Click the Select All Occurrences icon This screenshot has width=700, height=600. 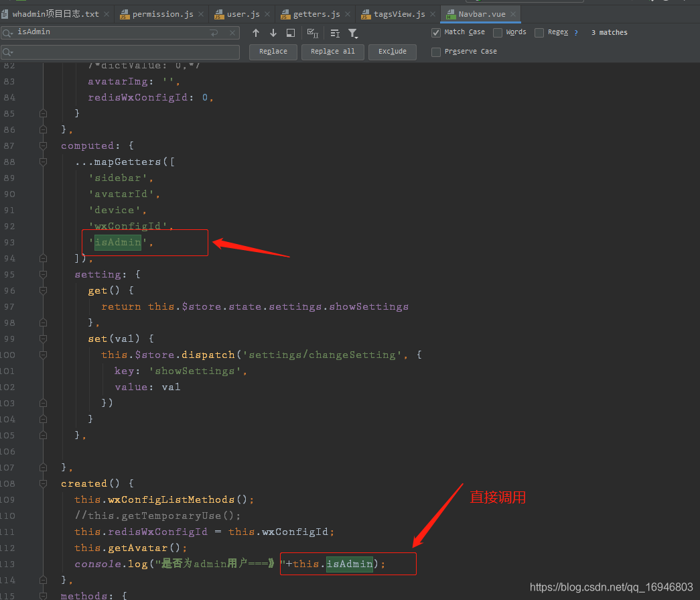[312, 32]
